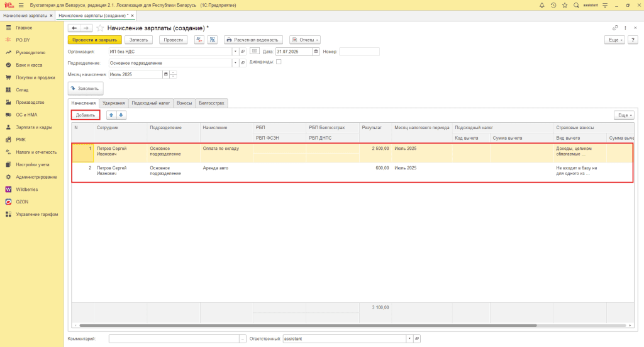Click the move row down arrow

point(121,115)
